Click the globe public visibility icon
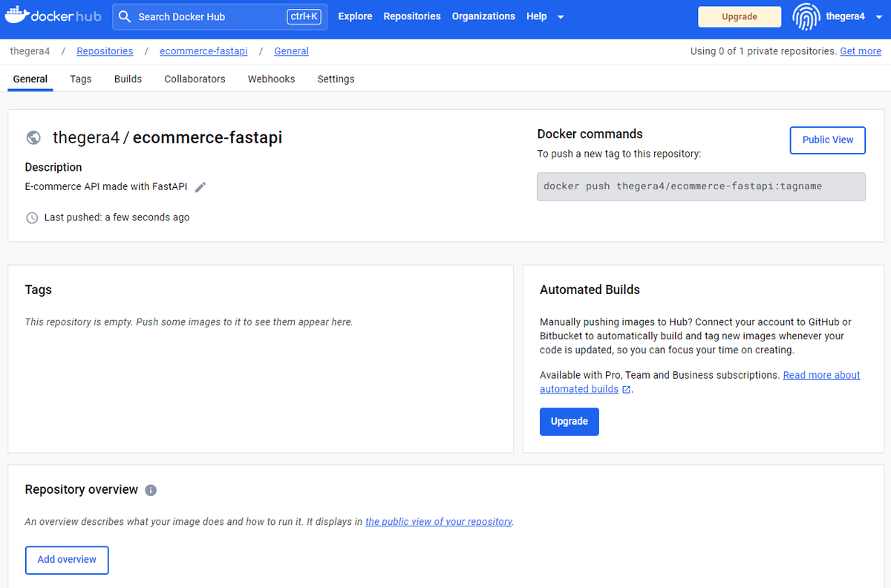 (33, 137)
